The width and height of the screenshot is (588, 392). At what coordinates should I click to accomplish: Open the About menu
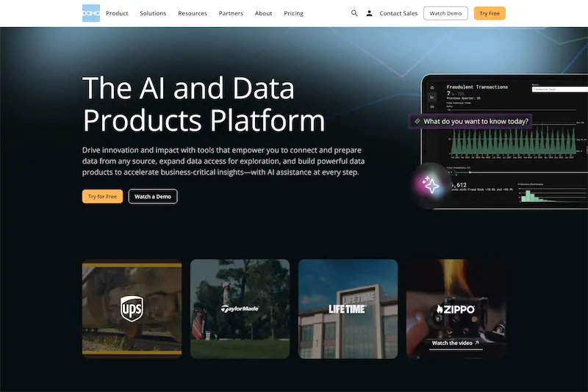263,13
